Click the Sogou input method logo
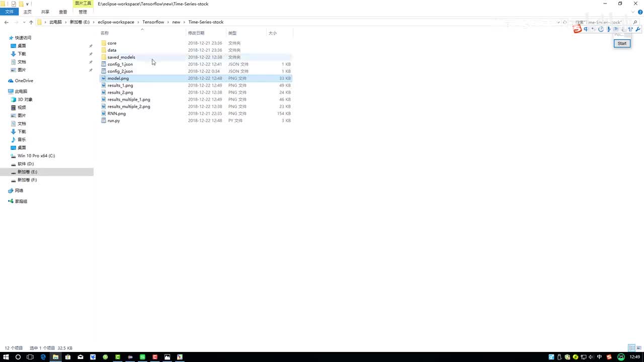This screenshot has height=362, width=644. pos(578,29)
